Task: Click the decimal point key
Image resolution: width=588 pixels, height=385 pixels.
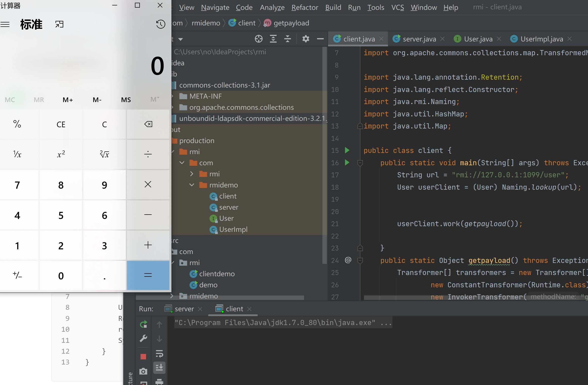Action: click(x=105, y=275)
